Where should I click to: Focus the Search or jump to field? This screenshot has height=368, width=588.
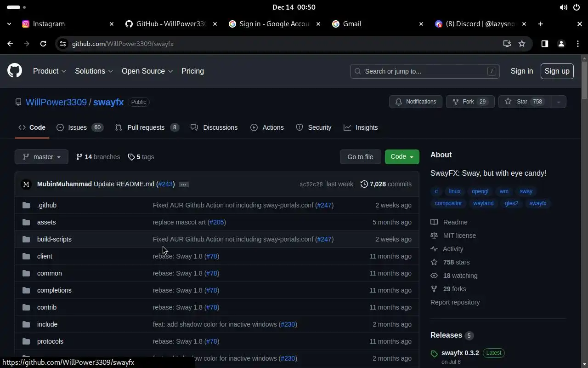pos(425,71)
